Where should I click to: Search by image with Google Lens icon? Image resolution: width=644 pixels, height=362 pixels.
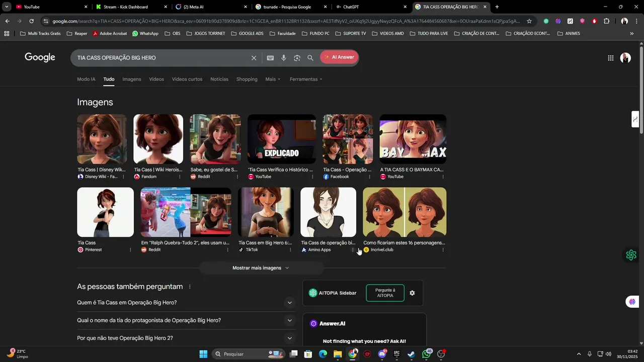point(297,58)
